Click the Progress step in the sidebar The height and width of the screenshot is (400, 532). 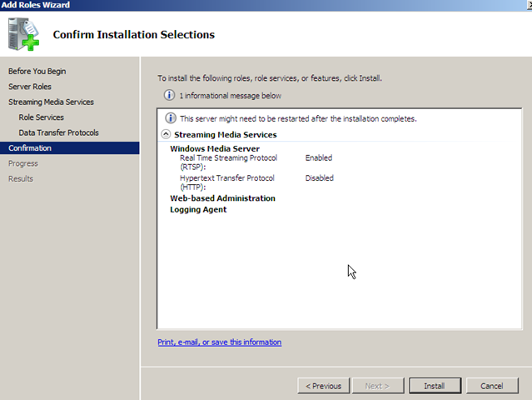point(23,163)
